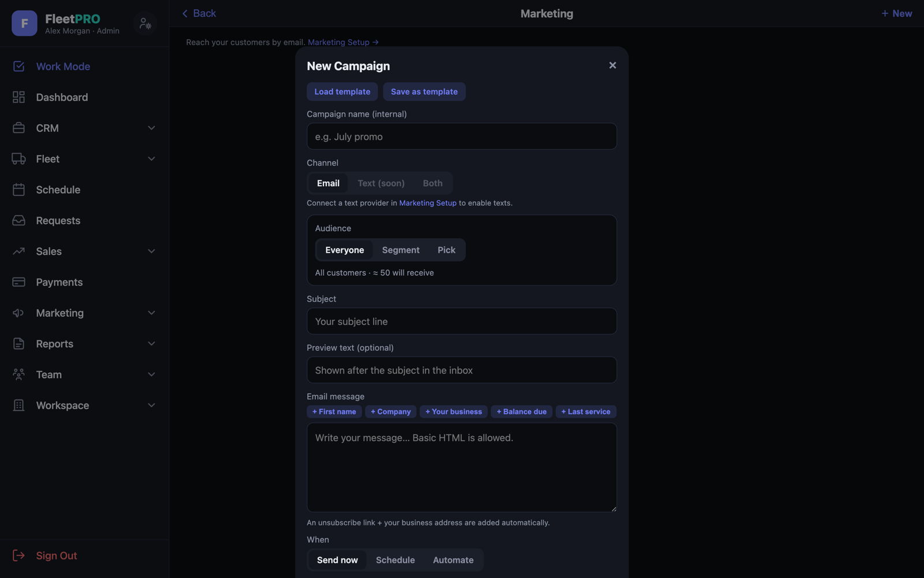Expand the Workspace menu chevron
This screenshot has width=924, height=578.
coord(151,405)
